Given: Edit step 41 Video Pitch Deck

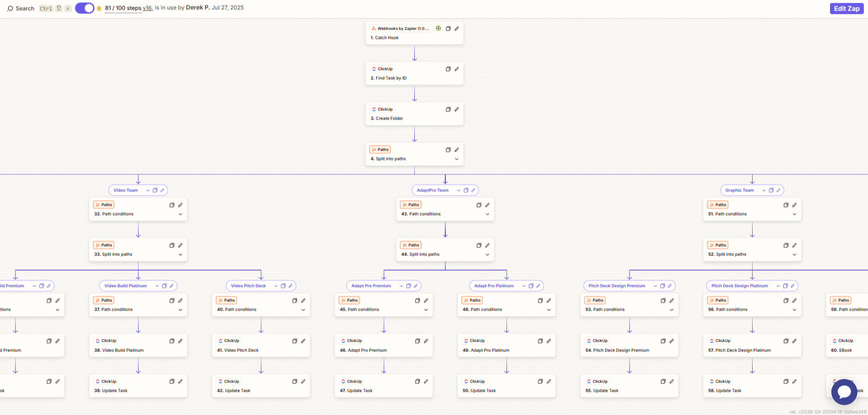Looking at the screenshot, I should tap(303, 341).
